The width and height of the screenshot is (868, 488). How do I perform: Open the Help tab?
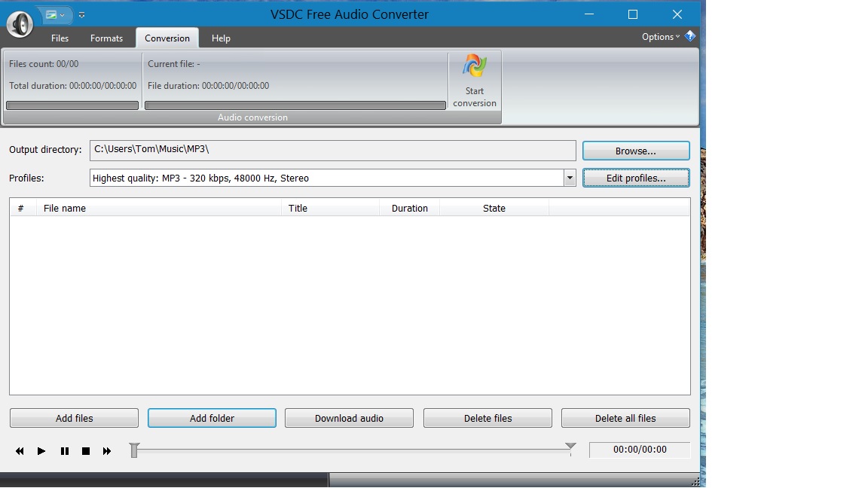[x=221, y=38]
